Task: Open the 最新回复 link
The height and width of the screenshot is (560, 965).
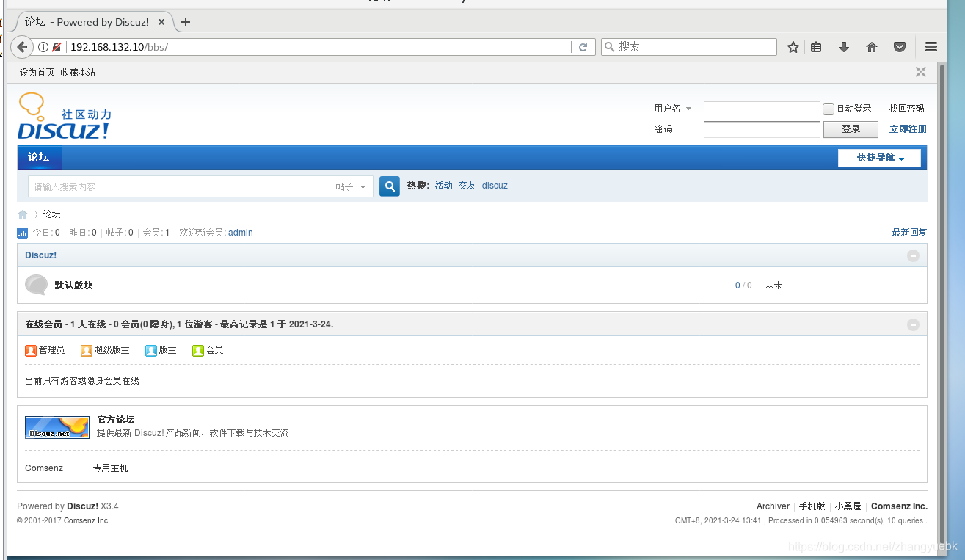Action: click(909, 233)
